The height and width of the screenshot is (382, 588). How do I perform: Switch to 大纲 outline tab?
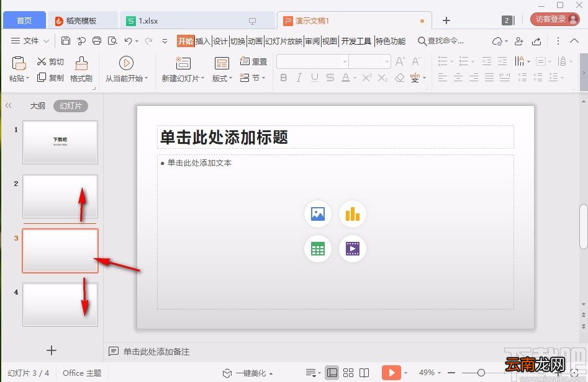click(37, 105)
